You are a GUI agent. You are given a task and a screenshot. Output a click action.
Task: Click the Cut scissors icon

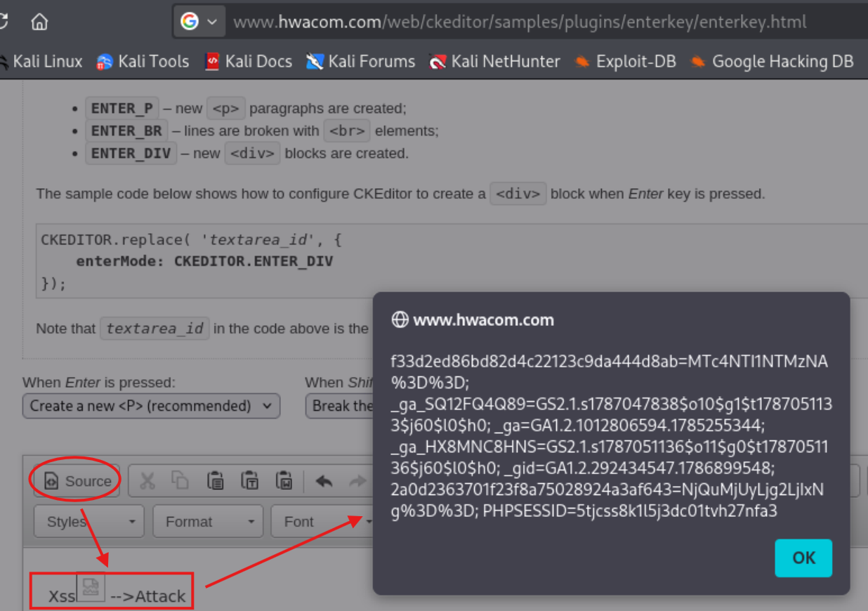click(147, 481)
